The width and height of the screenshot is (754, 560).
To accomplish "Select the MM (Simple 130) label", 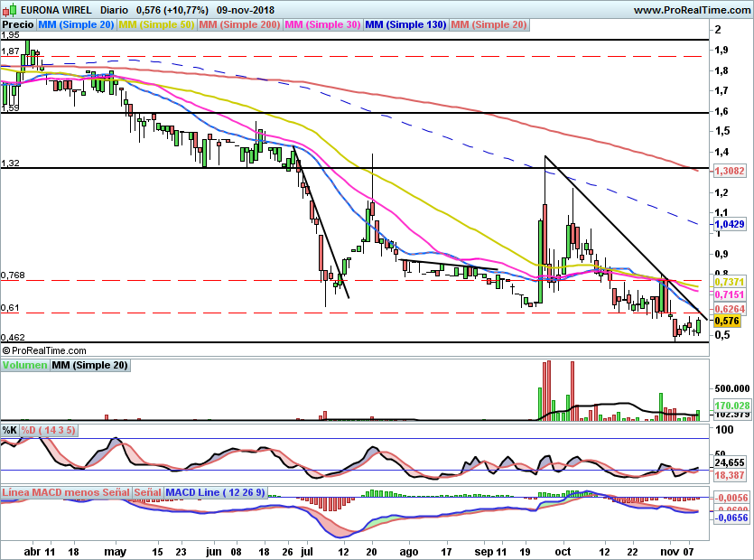I will (x=405, y=24).
